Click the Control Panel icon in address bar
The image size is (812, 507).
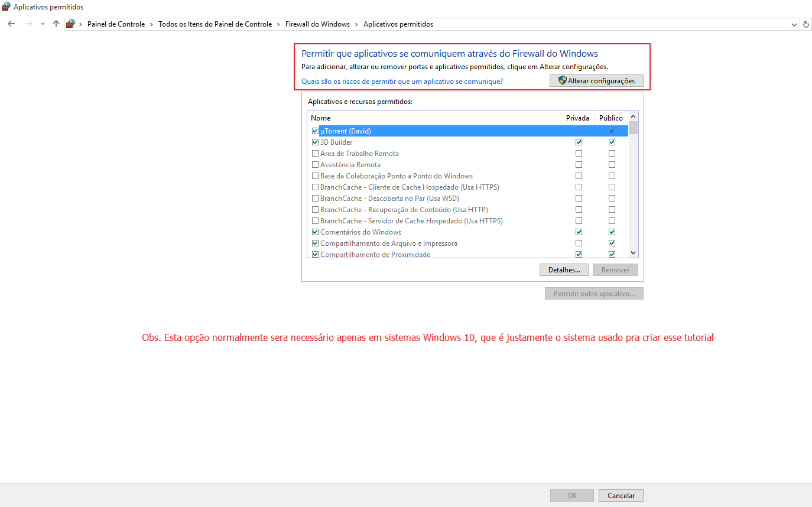[71, 24]
